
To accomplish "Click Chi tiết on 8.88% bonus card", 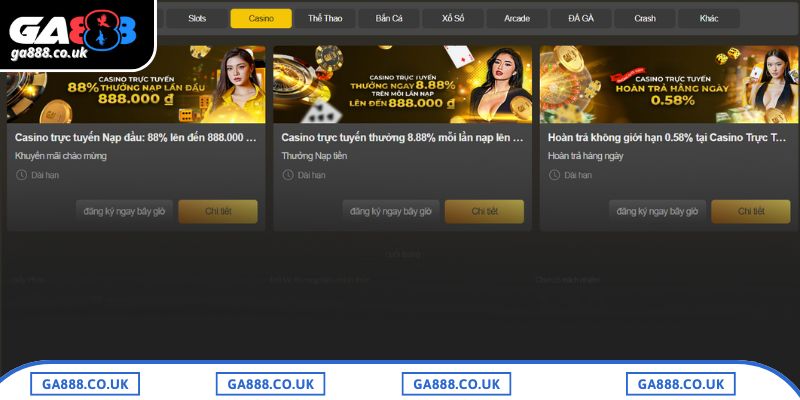I will (484, 211).
